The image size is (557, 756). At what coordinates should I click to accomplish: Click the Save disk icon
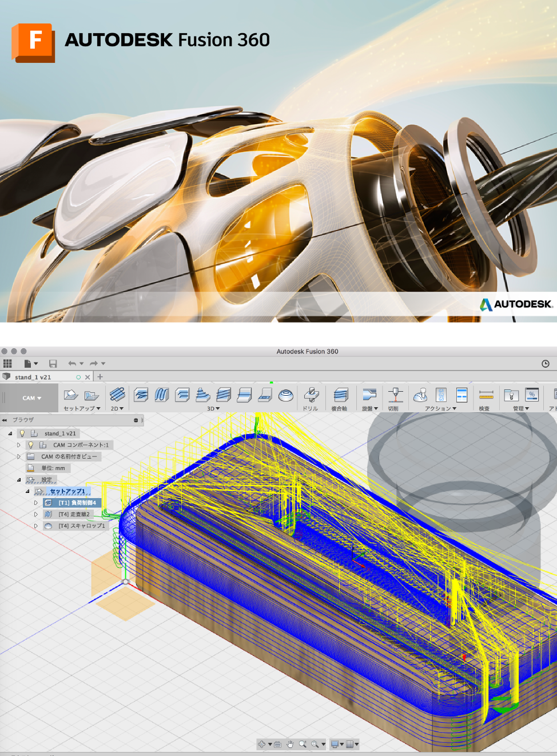pos(53,364)
